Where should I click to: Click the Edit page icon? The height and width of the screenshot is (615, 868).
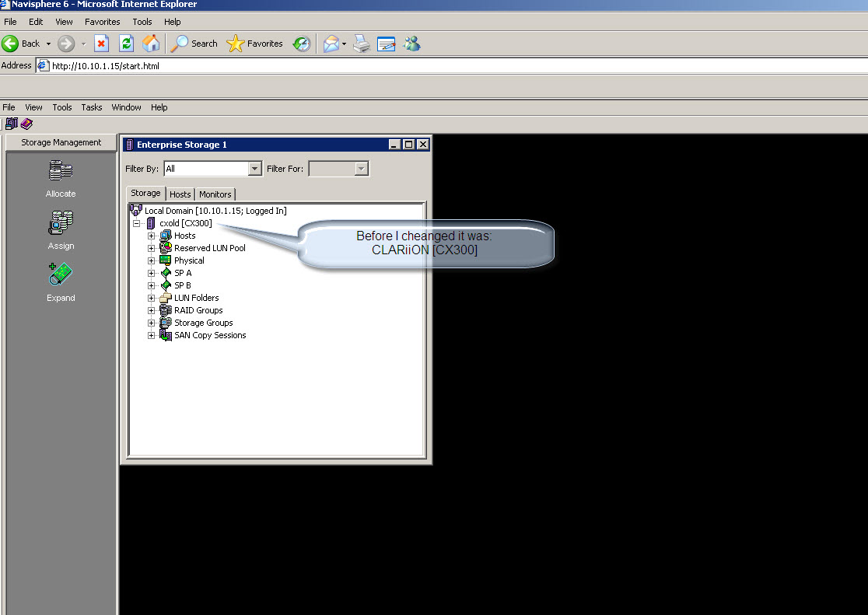pos(386,44)
